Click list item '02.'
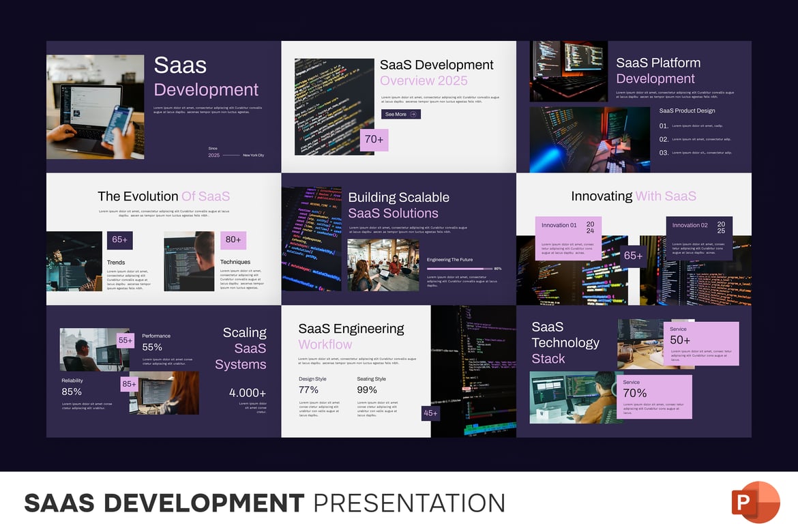The image size is (798, 532). pyautogui.click(x=664, y=139)
